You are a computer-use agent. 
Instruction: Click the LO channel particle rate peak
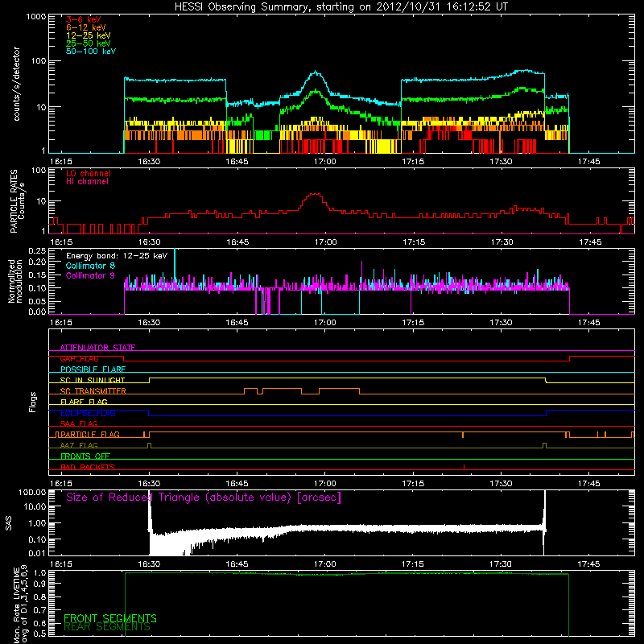coord(315,195)
